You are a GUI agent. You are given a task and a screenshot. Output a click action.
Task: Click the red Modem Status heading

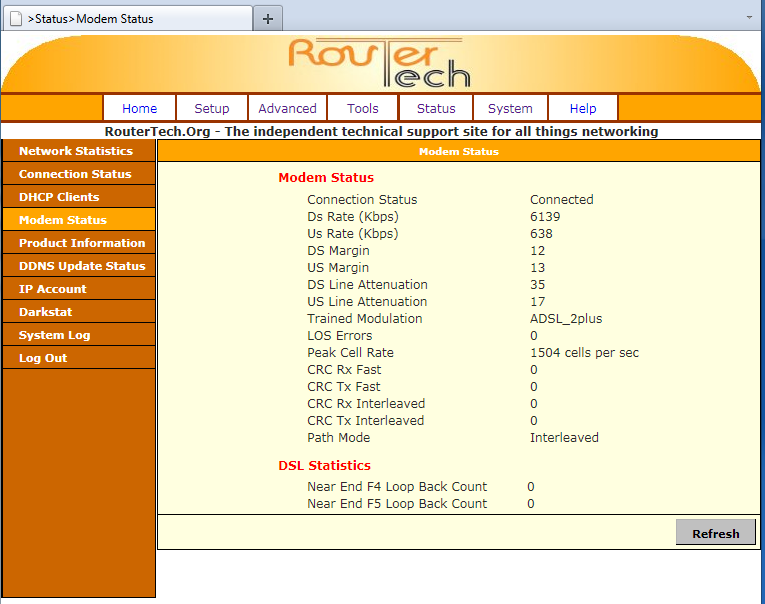326,177
